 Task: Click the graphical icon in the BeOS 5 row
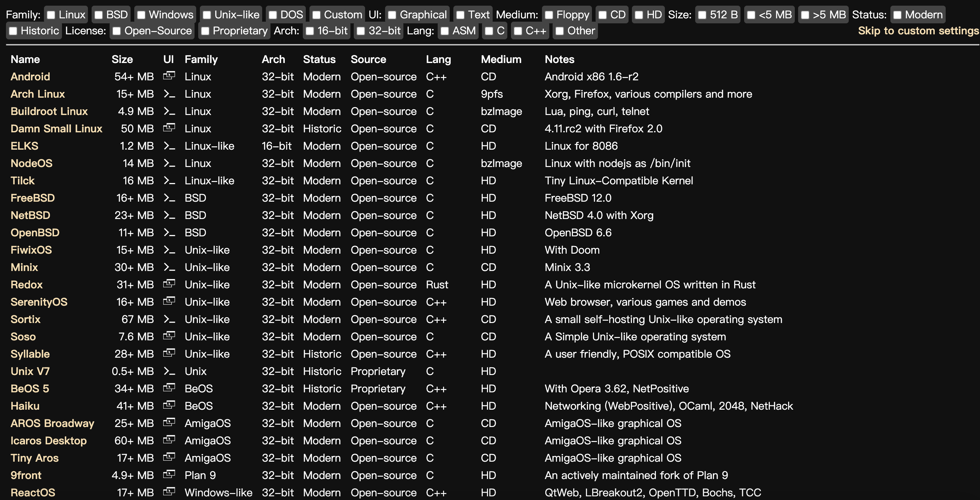coord(169,388)
